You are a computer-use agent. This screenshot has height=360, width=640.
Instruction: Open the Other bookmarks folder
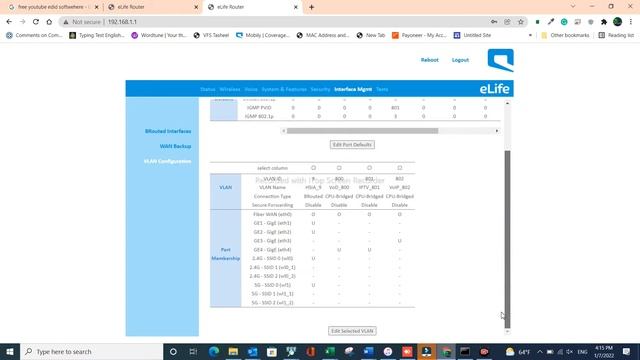coord(565,35)
